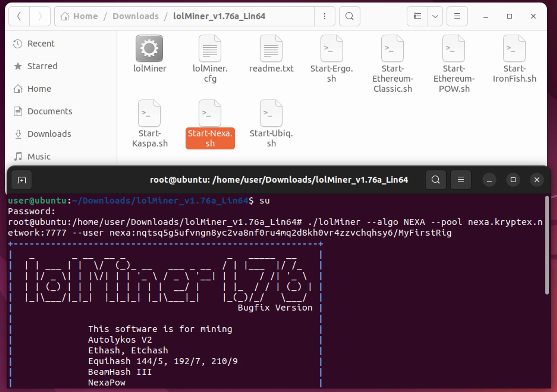The width and height of the screenshot is (557, 392).
Task: Open the readme.txt file
Action: (271, 48)
